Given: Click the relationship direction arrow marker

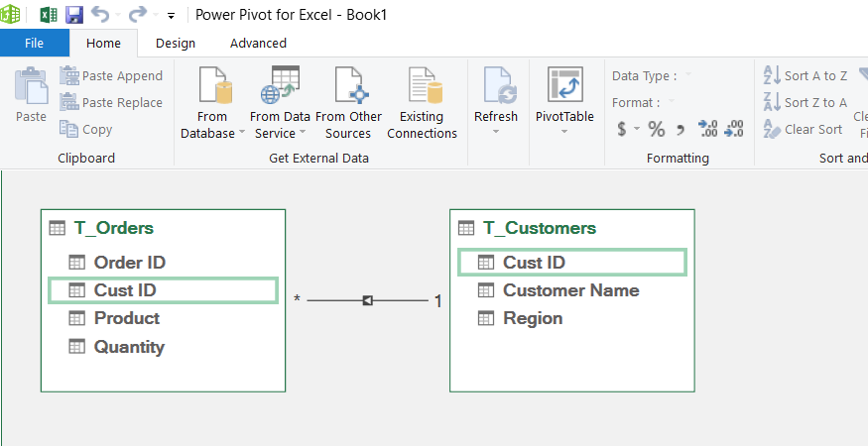Looking at the screenshot, I should click(x=368, y=300).
